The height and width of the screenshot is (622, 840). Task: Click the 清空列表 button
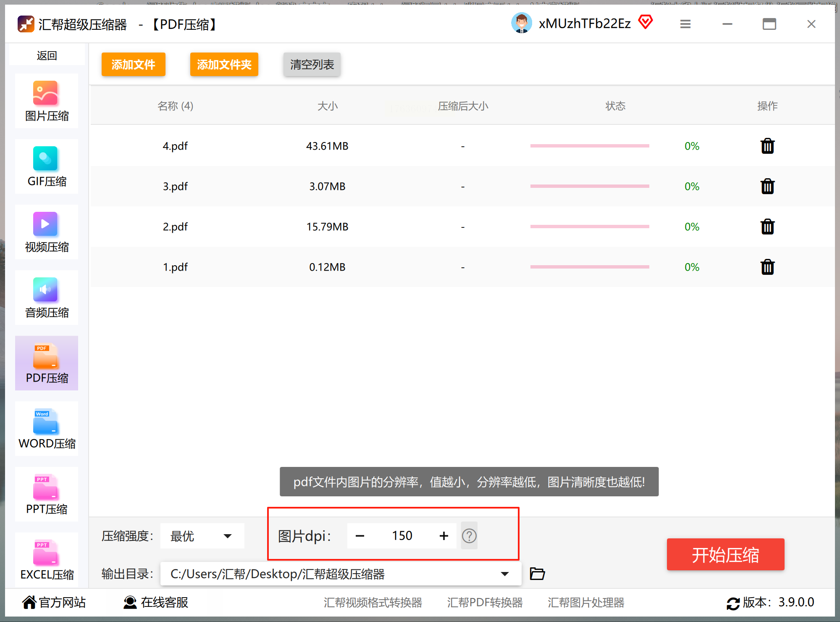click(312, 64)
